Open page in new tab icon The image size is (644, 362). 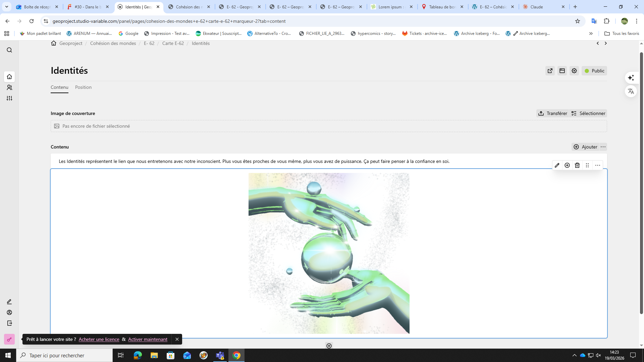point(550,71)
